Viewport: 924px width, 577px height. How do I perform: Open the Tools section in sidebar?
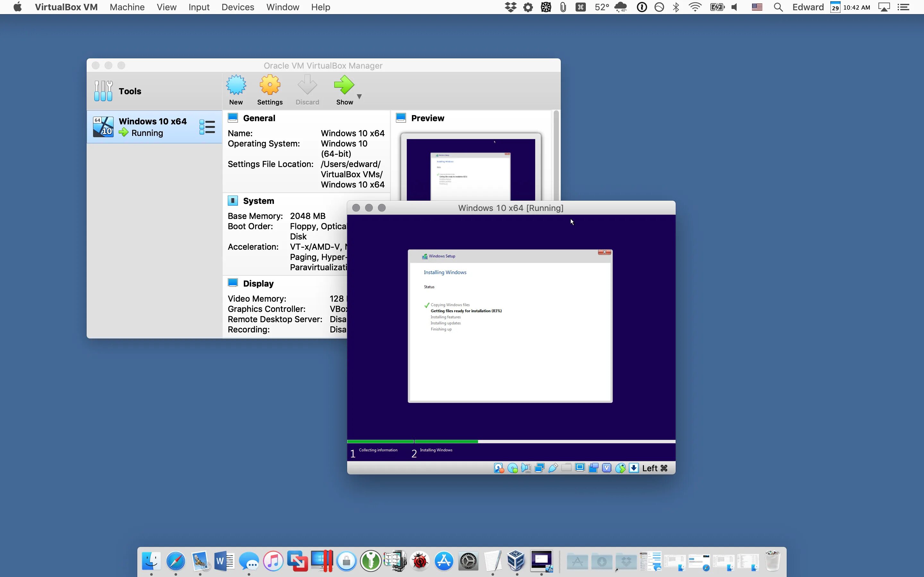click(130, 91)
